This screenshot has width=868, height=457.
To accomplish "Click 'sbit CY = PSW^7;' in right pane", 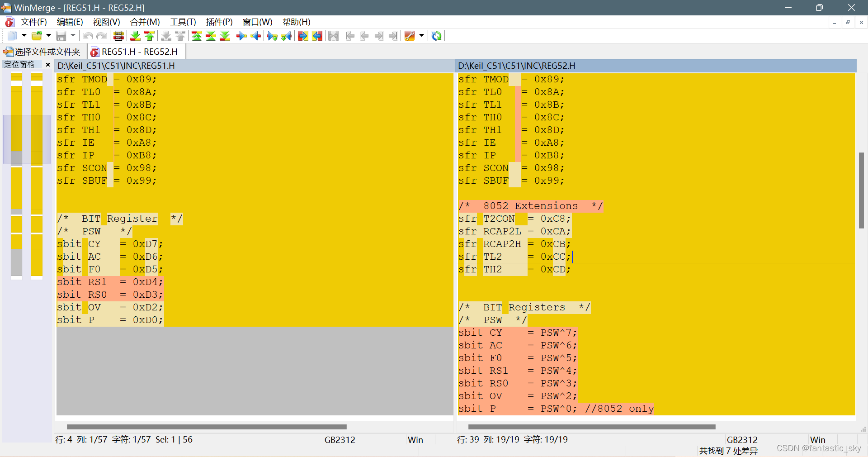I will pyautogui.click(x=518, y=333).
